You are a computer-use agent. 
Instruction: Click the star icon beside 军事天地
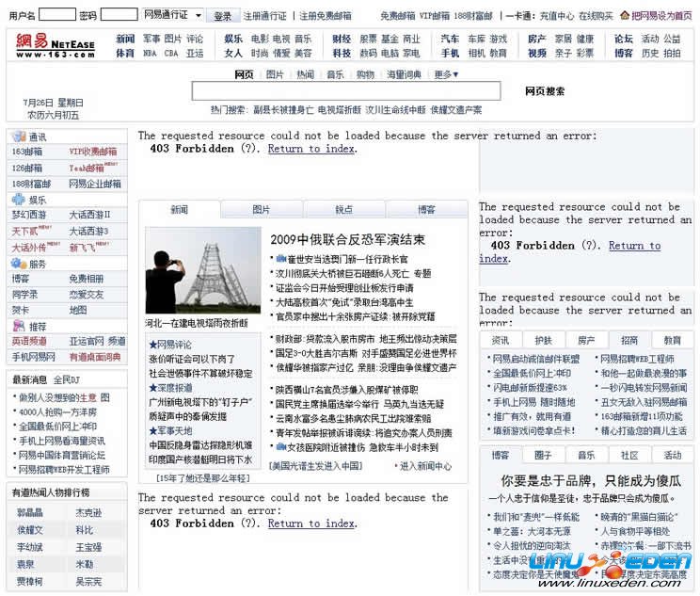152,430
